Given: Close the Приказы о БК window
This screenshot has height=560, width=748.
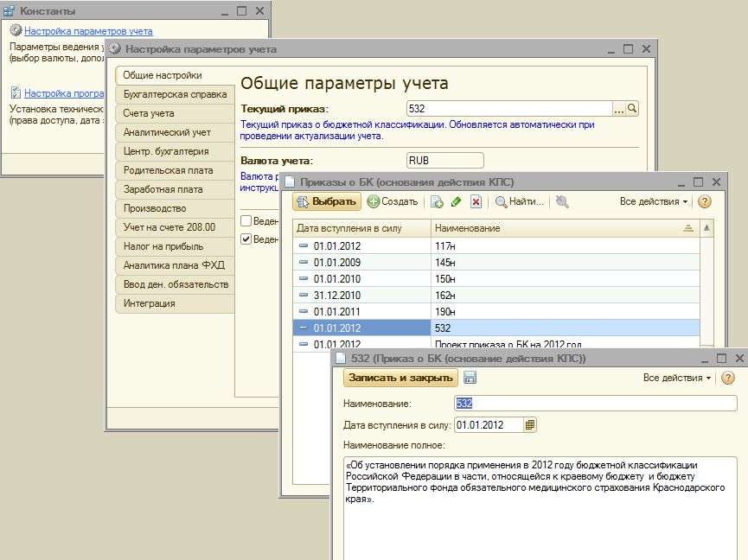Looking at the screenshot, I should [x=716, y=182].
